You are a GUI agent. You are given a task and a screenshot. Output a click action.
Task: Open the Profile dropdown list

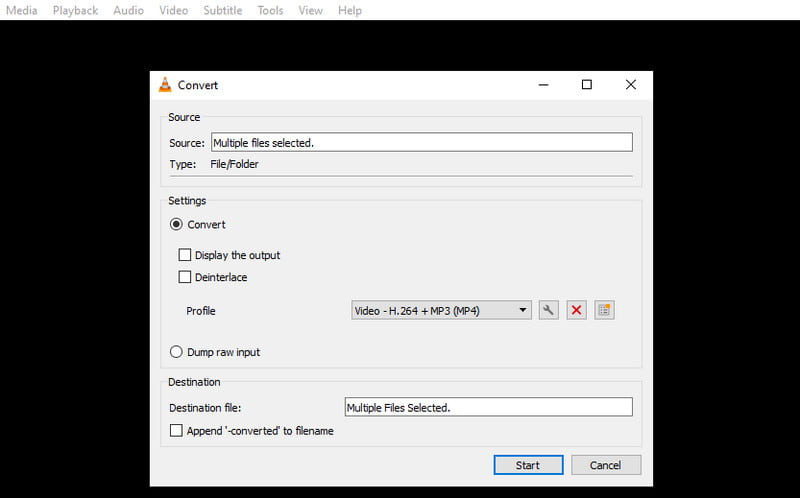441,310
